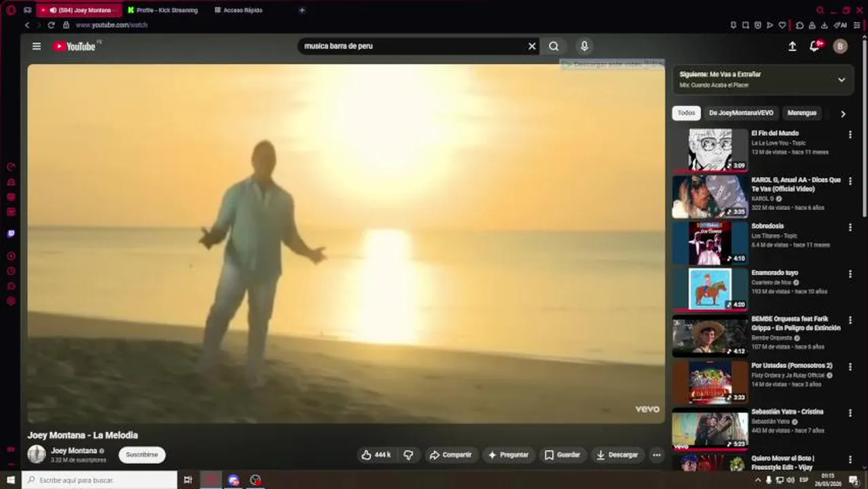
Task: Open the El Fin del Mundo thumbnail
Action: (x=710, y=150)
